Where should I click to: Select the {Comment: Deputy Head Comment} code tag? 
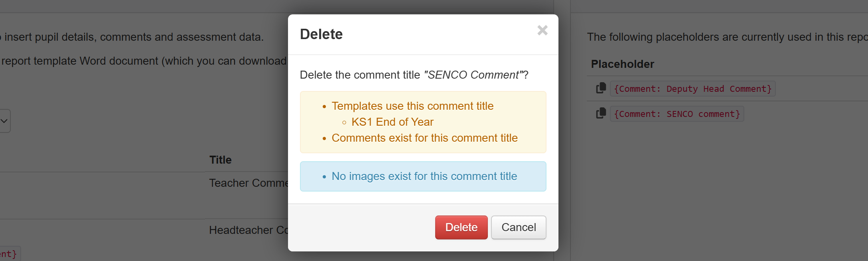(x=693, y=89)
